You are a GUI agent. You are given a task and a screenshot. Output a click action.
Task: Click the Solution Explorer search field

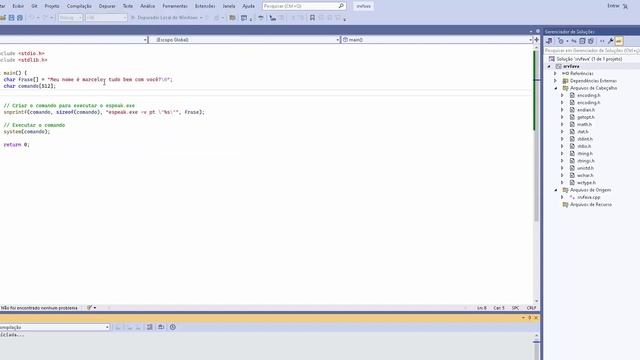click(592, 51)
